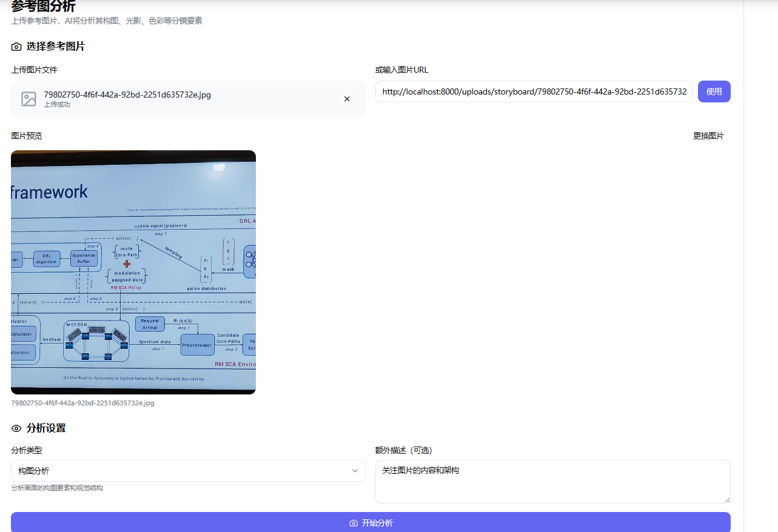The width and height of the screenshot is (778, 532).
Task: Click the camera icon next to 选择参考图片
Action: pyautogui.click(x=16, y=47)
